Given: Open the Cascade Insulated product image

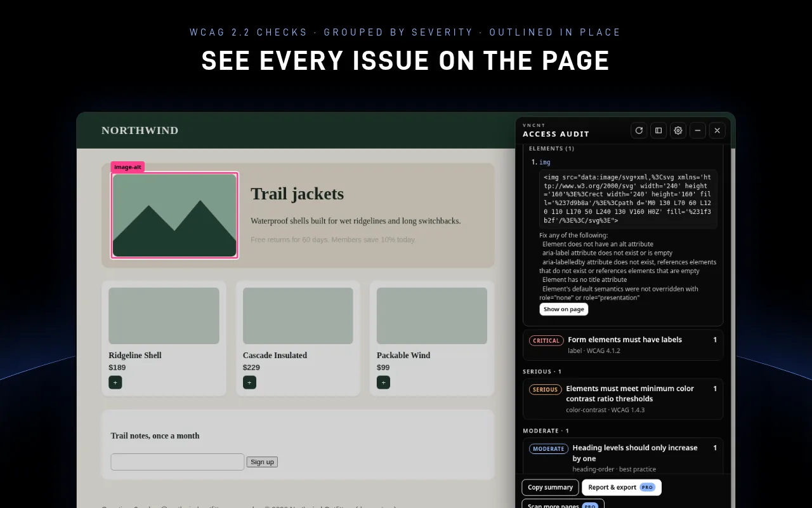Looking at the screenshot, I should pyautogui.click(x=298, y=316).
